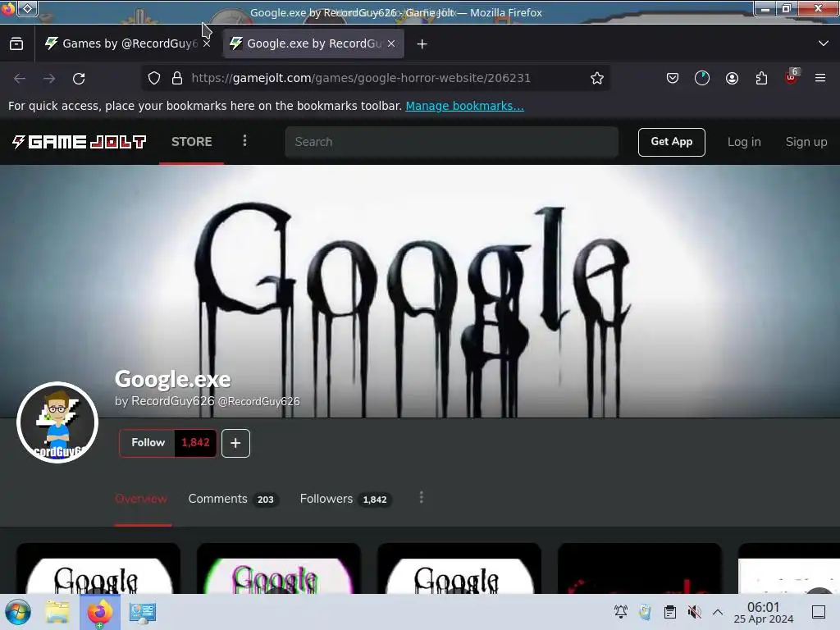Click the Firefox forward arrow
Screen dimensions: 840x630
[x=49, y=78]
